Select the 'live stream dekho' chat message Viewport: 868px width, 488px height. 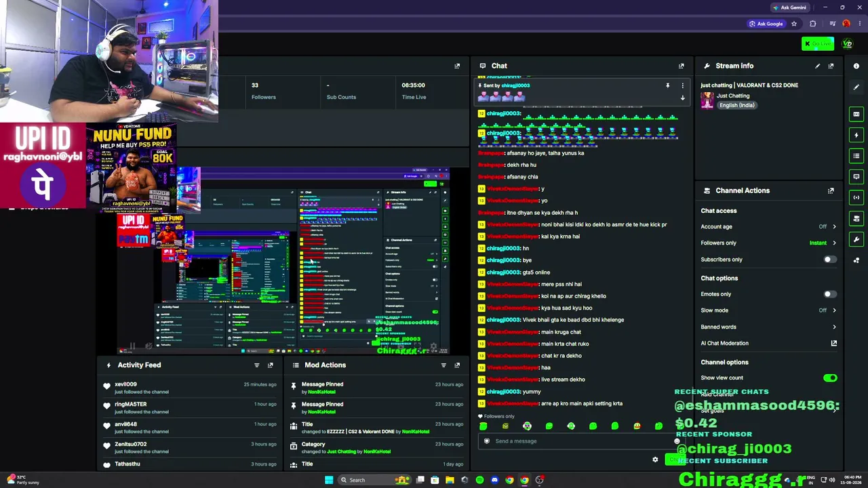(563, 380)
